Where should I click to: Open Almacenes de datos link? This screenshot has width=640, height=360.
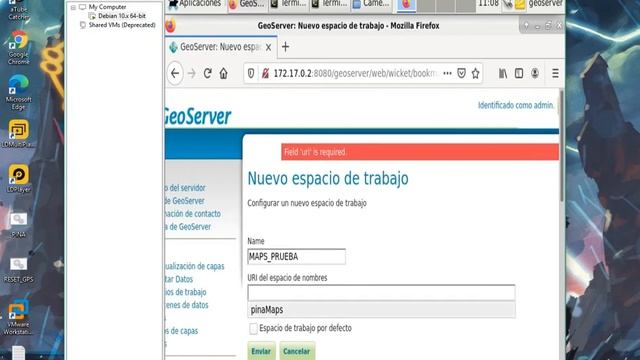pyautogui.click(x=187, y=305)
